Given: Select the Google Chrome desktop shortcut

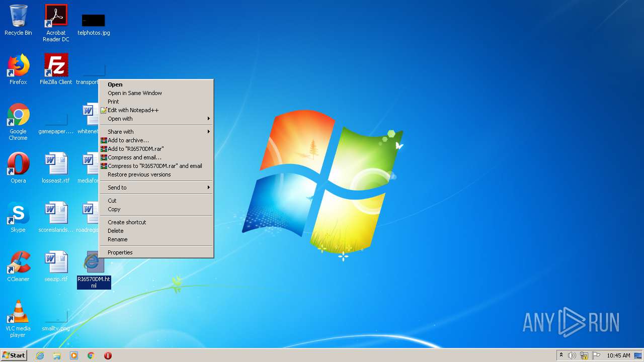Looking at the screenshot, I should [x=18, y=122].
